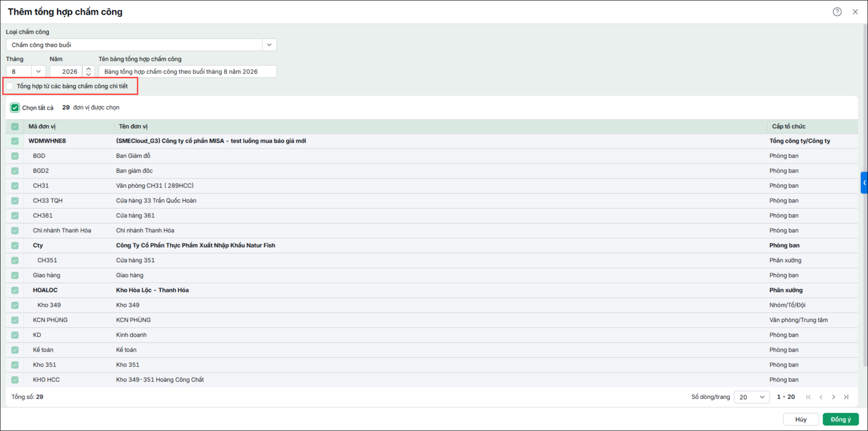Image resolution: width=868 pixels, height=431 pixels.
Task: Select the Ban giám đôc unit name
Action: [x=134, y=171]
